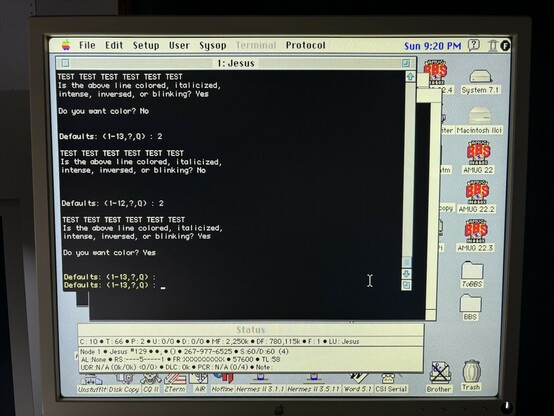Click the Status window title bar
This screenshot has height=416, width=554.
[x=251, y=330]
